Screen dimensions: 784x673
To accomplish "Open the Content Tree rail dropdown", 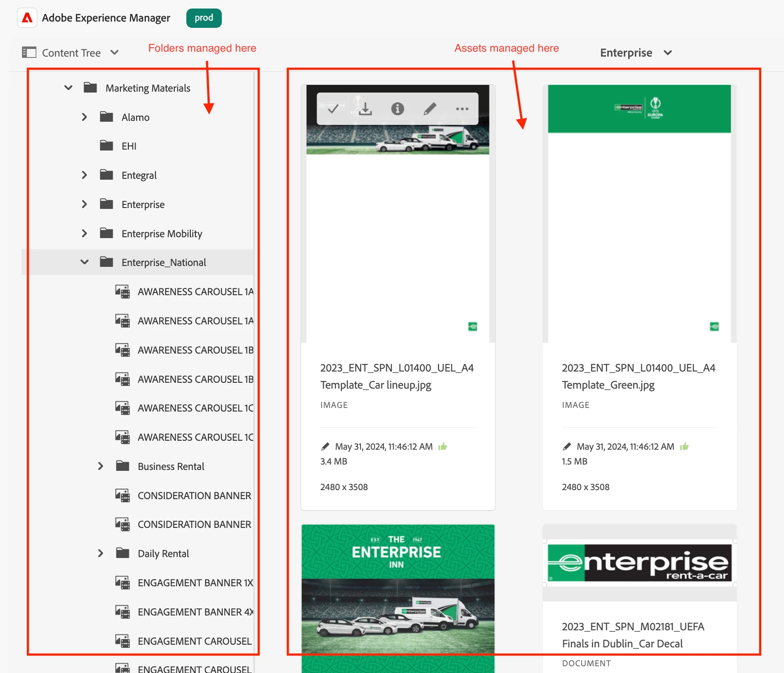I will pos(115,53).
